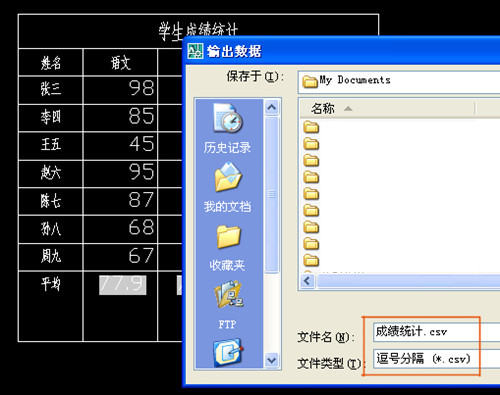This screenshot has width=500, height=395.
Task: Select the cell with score 98
Action: [x=120, y=90]
